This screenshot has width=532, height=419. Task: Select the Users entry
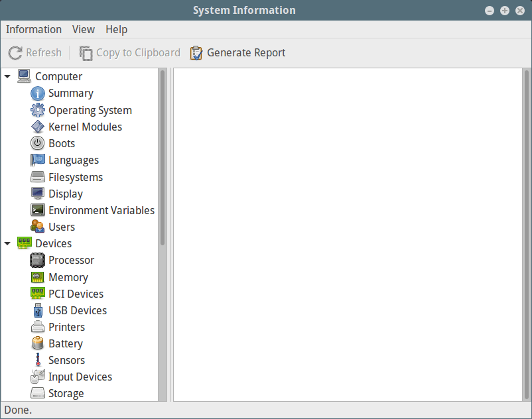coord(62,227)
